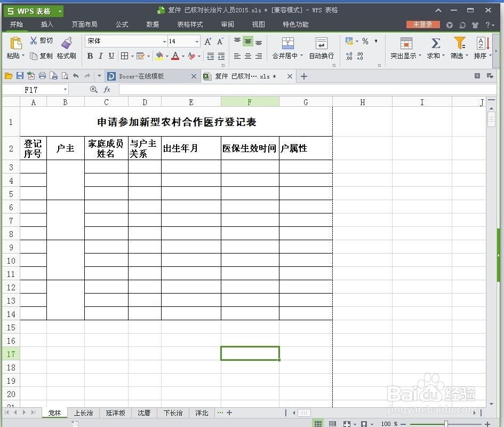Open the 数据 ribbon tab

(153, 25)
